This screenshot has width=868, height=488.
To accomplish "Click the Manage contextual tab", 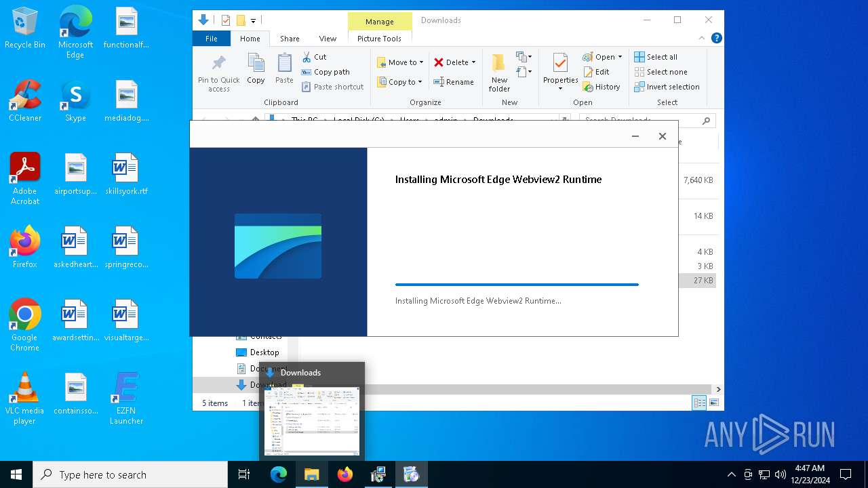I will 380,22.
